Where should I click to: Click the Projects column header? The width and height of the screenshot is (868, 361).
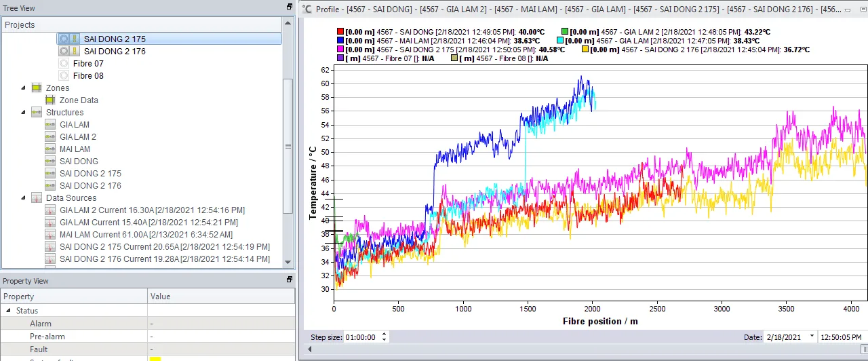point(141,25)
